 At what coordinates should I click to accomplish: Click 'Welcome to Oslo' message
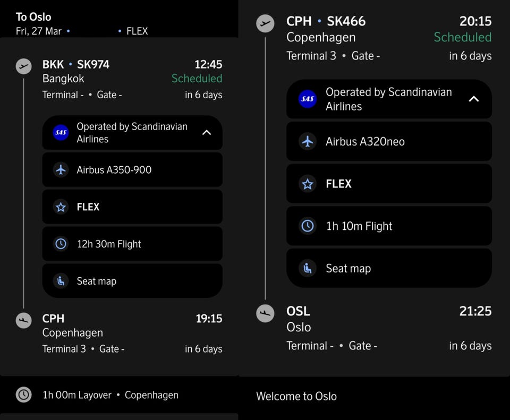[x=296, y=396]
